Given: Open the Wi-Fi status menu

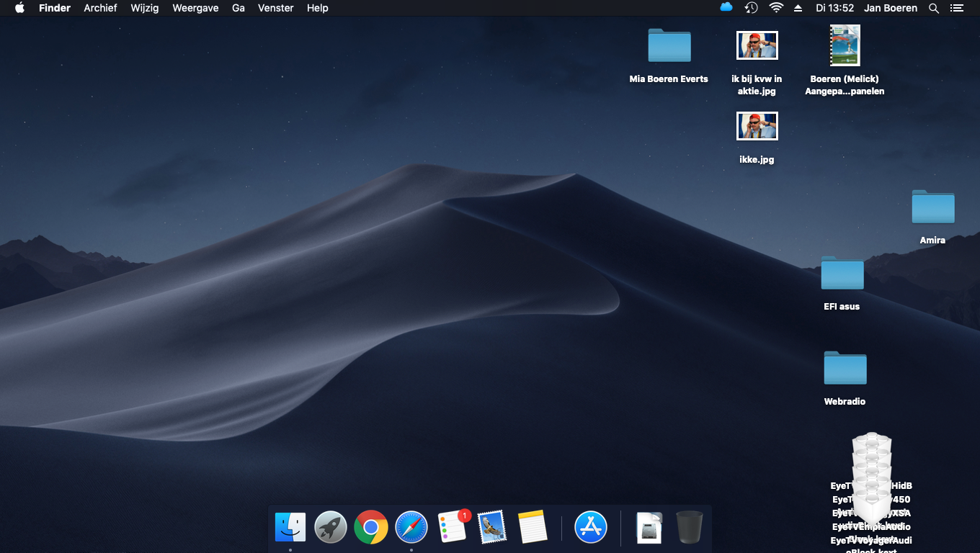Looking at the screenshot, I should (776, 8).
